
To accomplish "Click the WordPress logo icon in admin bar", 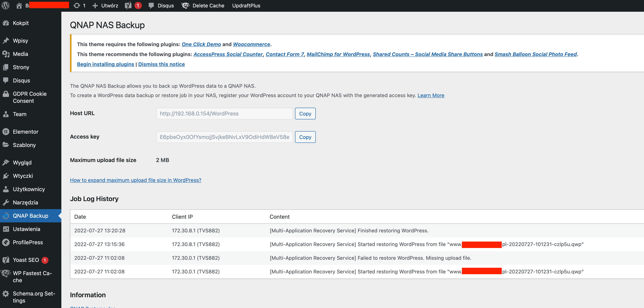I will point(5,5).
